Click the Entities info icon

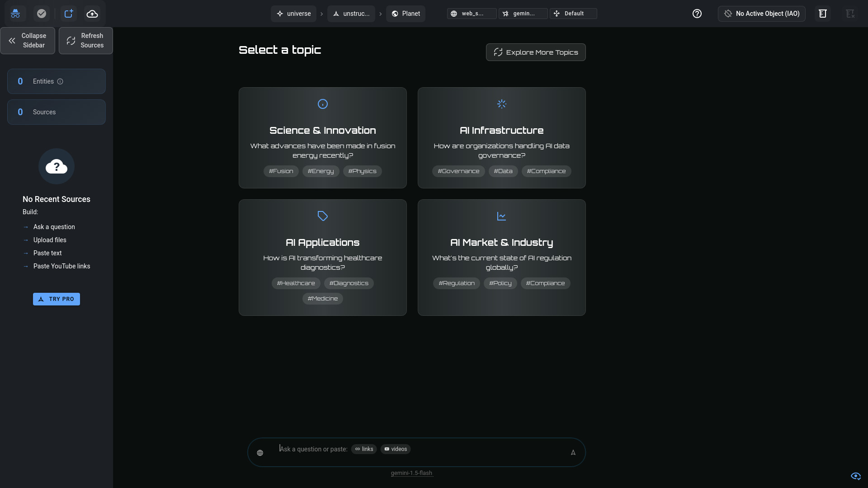tap(60, 81)
